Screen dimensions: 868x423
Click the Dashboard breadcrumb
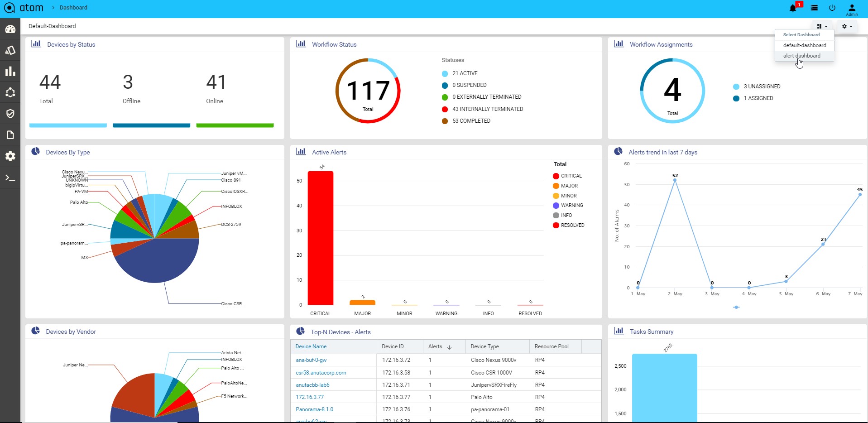coord(73,8)
